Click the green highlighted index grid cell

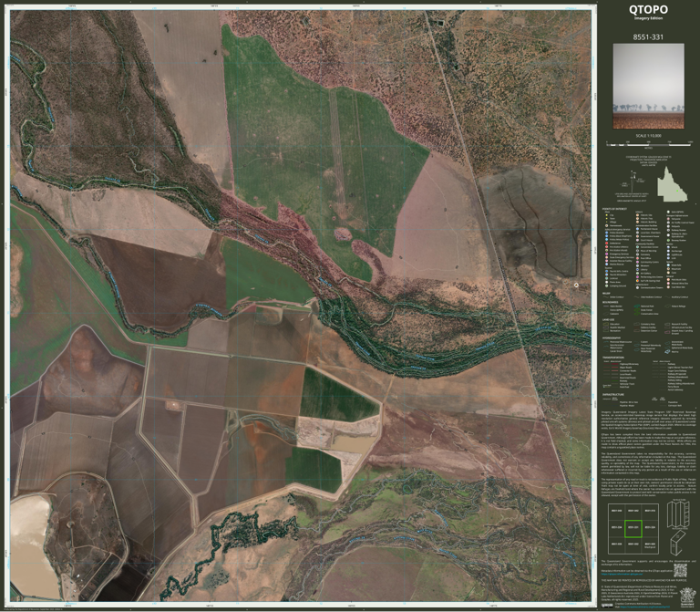point(633,529)
